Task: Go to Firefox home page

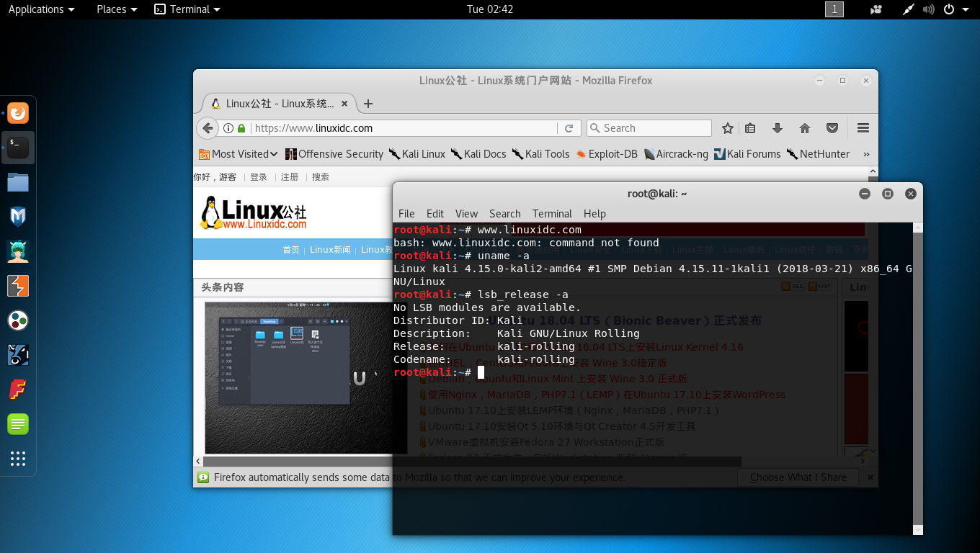Action: click(x=805, y=128)
